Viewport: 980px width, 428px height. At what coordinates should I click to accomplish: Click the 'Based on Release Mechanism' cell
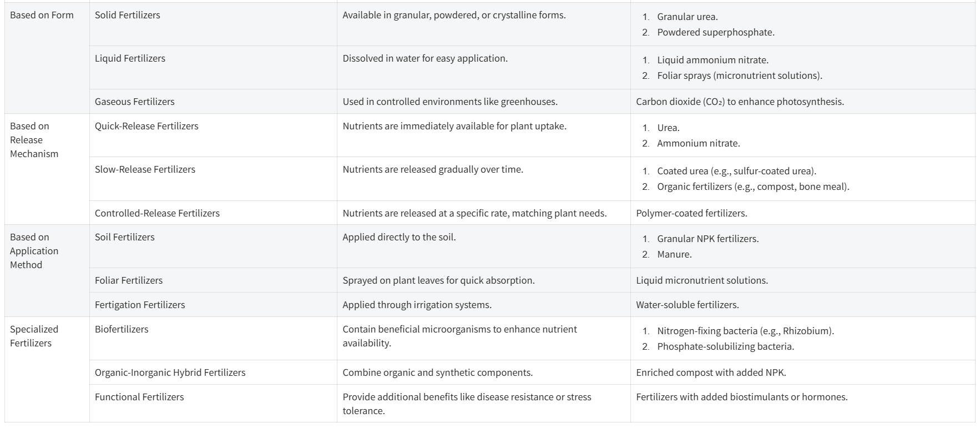[34, 140]
